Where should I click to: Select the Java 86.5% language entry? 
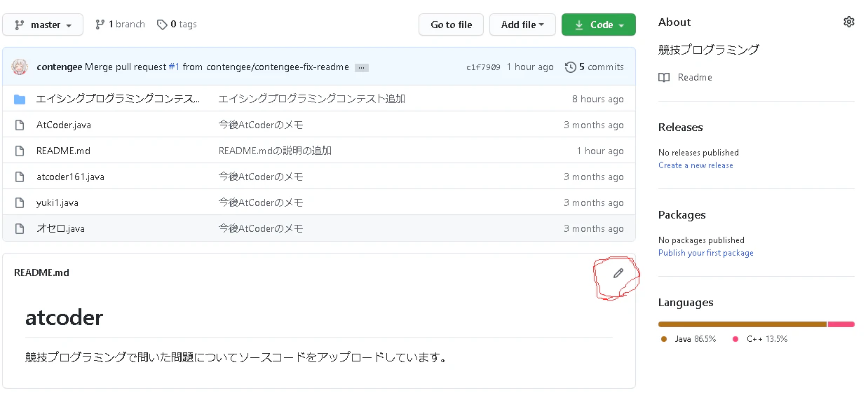[x=689, y=339]
